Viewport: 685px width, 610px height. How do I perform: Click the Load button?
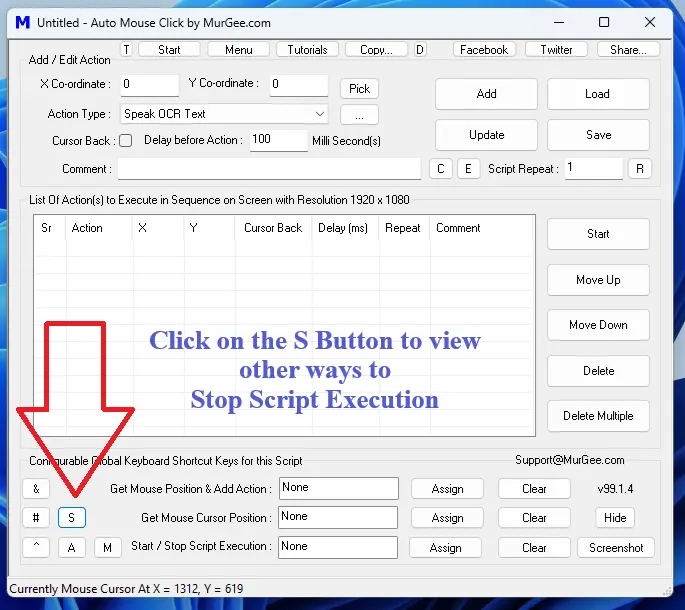[598, 94]
